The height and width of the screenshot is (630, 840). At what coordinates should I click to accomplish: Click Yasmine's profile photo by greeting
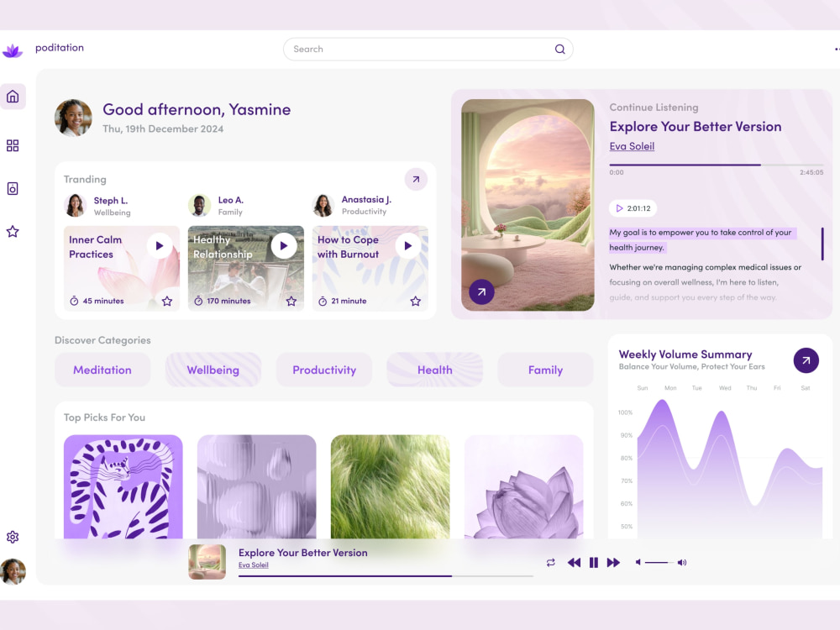click(x=73, y=118)
